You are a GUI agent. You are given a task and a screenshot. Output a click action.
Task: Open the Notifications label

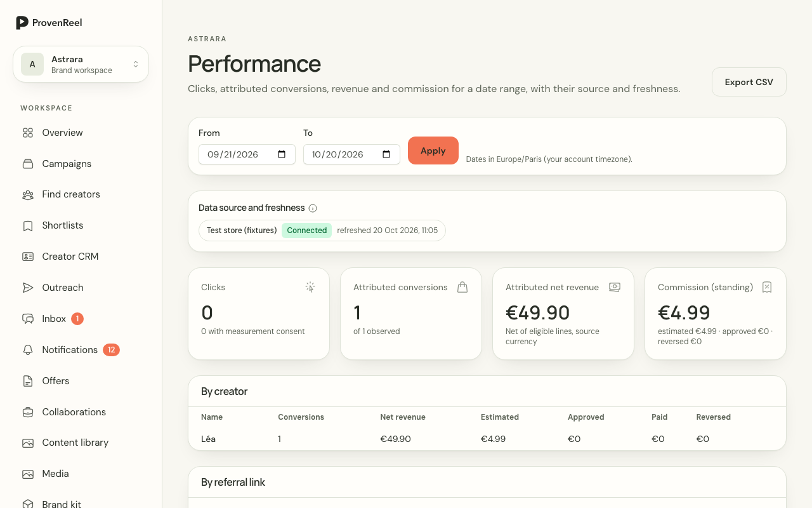[70, 350]
